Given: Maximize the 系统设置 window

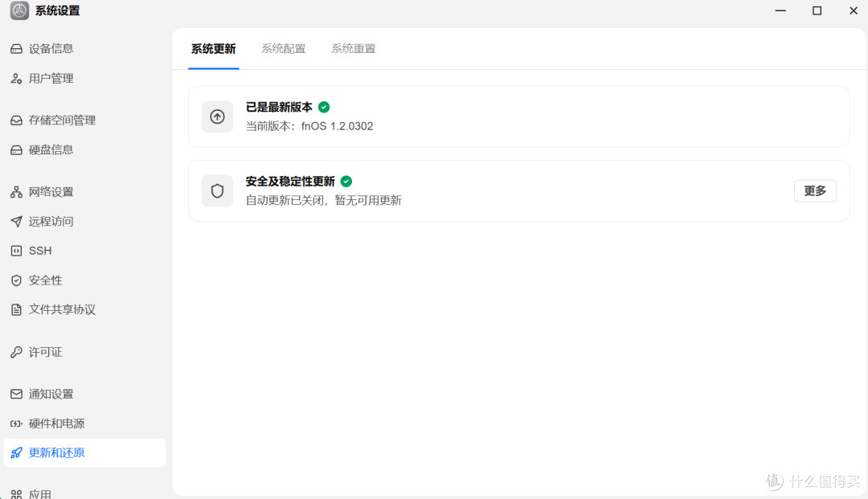Looking at the screenshot, I should tap(817, 10).
